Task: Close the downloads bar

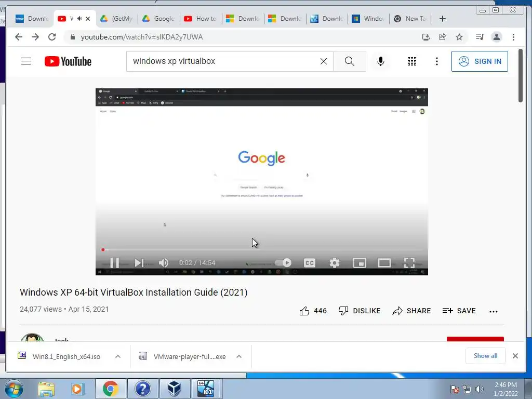Action: [x=515, y=356]
